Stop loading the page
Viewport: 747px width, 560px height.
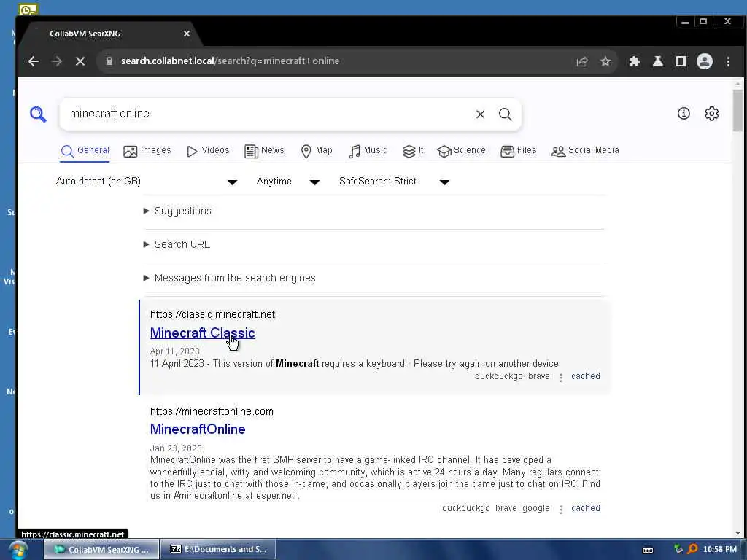tap(80, 61)
